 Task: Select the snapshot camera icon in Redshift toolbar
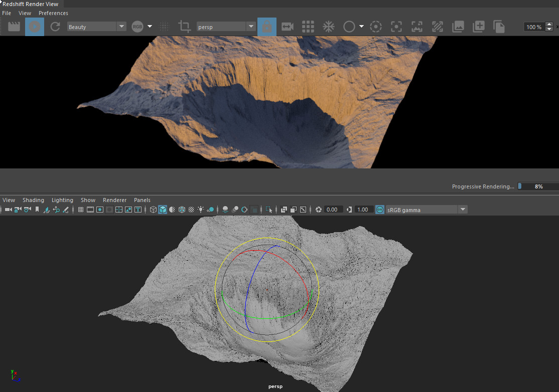pos(287,27)
